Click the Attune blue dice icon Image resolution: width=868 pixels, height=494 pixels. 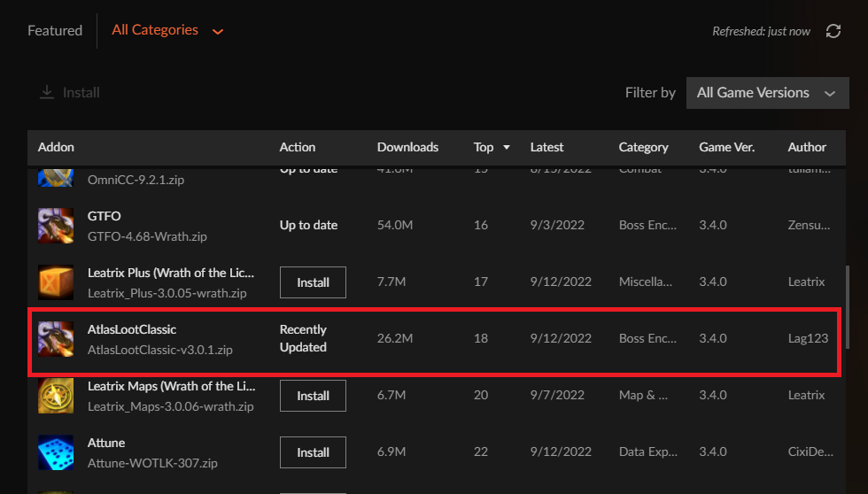(x=55, y=452)
